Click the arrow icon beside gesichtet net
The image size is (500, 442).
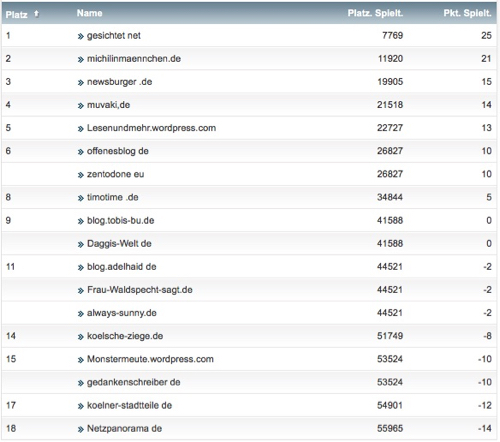80,36
